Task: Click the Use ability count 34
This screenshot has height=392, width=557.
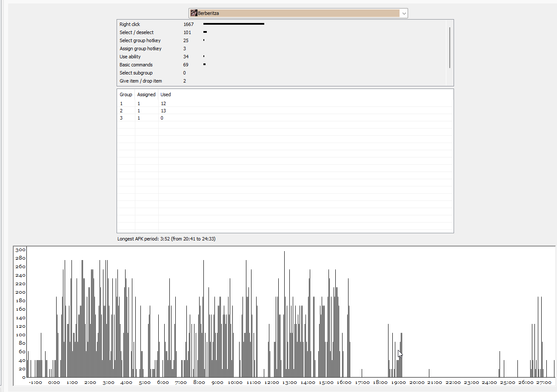Action: coord(186,57)
